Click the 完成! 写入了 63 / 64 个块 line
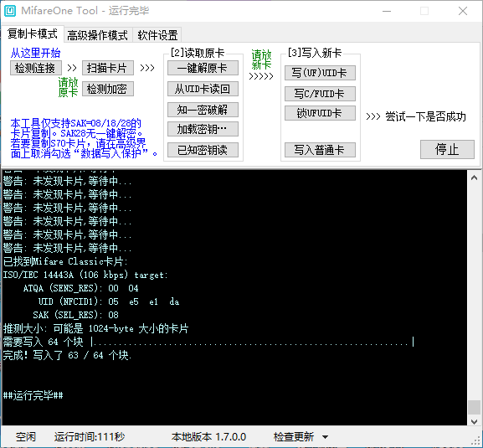The image size is (483, 448). [68, 355]
